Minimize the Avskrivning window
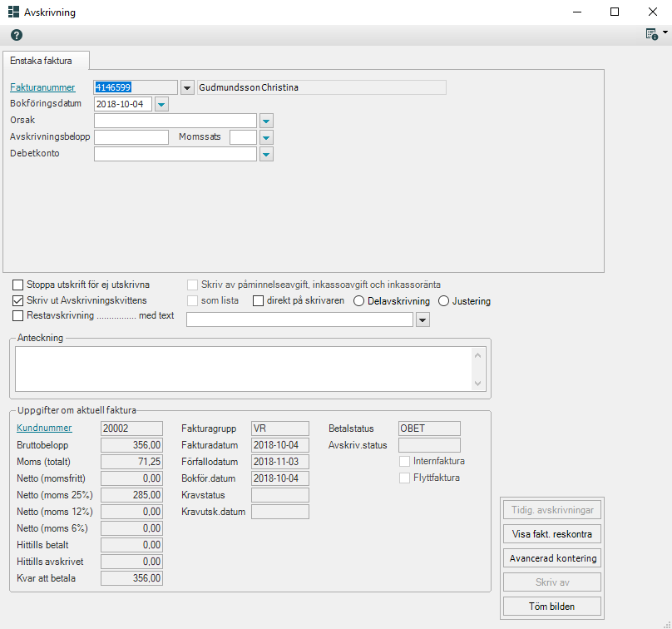 point(577,12)
